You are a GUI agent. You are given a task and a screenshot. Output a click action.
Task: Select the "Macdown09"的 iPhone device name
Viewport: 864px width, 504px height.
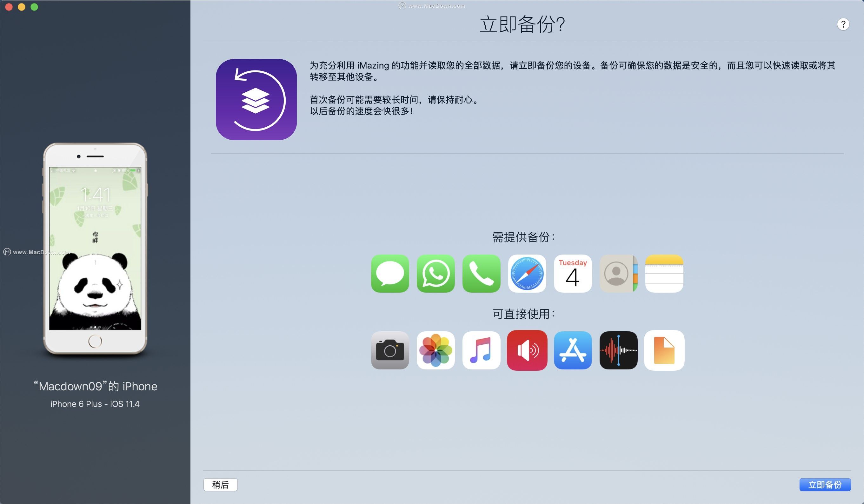coord(95,386)
